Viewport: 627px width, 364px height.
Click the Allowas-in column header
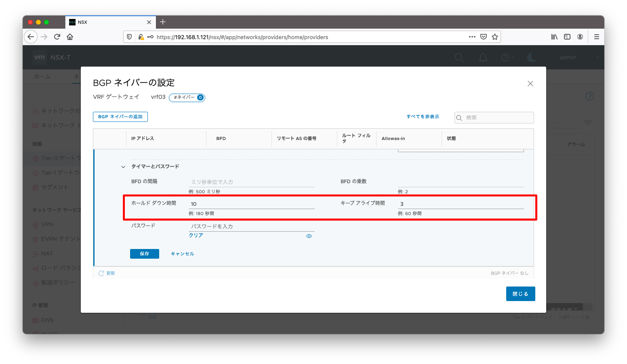(393, 138)
